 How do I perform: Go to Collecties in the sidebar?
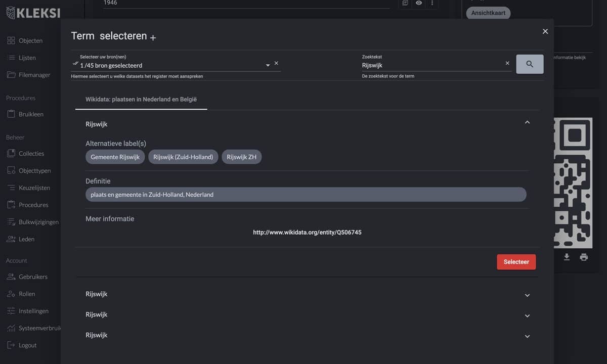31,154
